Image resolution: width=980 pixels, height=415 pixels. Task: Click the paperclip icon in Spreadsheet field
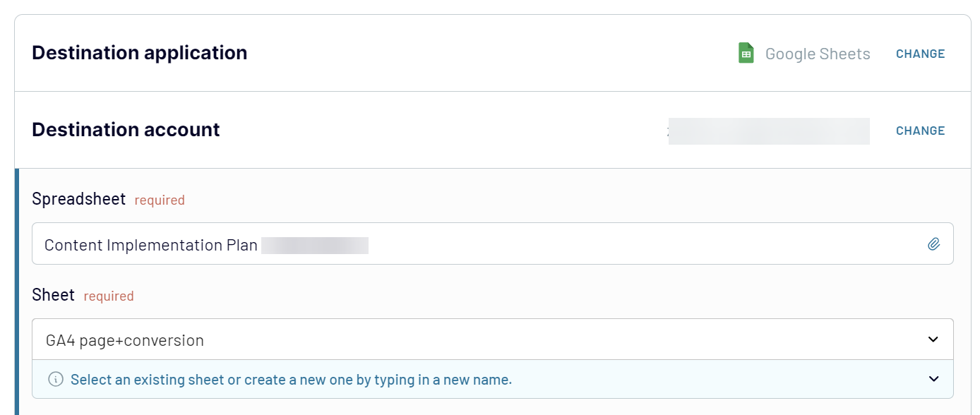point(933,244)
